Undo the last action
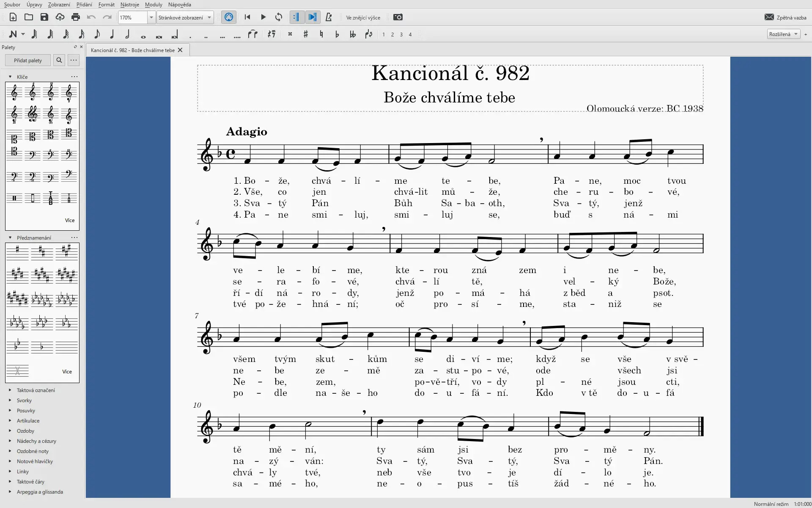Screen dimensions: 812x508 coord(91,17)
